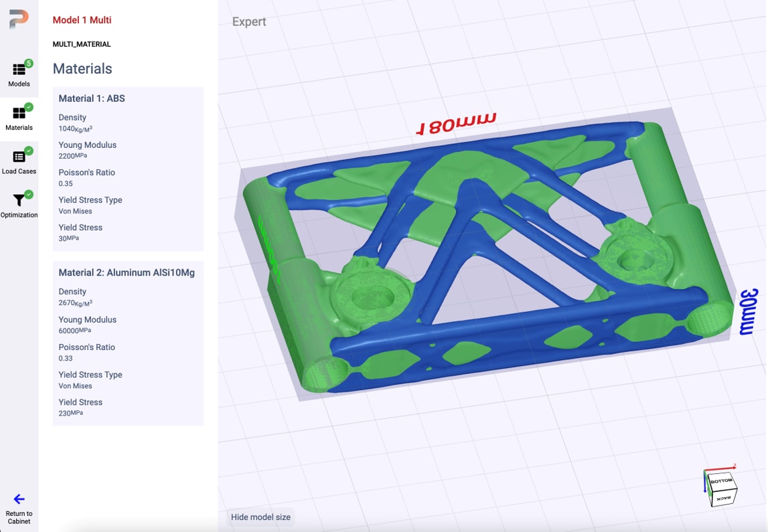Click the MULTI_MATERIAL label
768x532 pixels.
point(82,44)
